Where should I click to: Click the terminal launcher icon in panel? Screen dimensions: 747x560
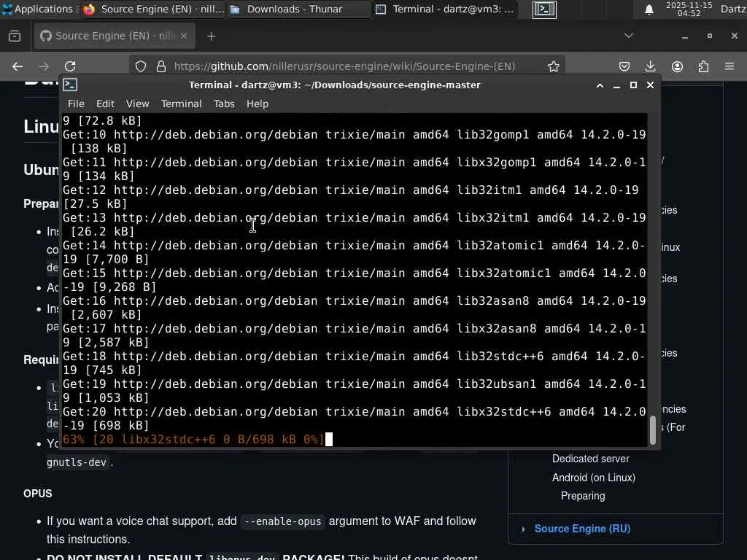(x=544, y=9)
